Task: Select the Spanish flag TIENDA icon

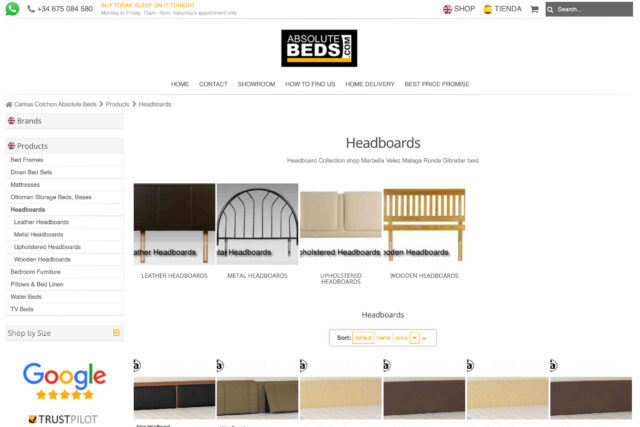Action: pos(487,9)
